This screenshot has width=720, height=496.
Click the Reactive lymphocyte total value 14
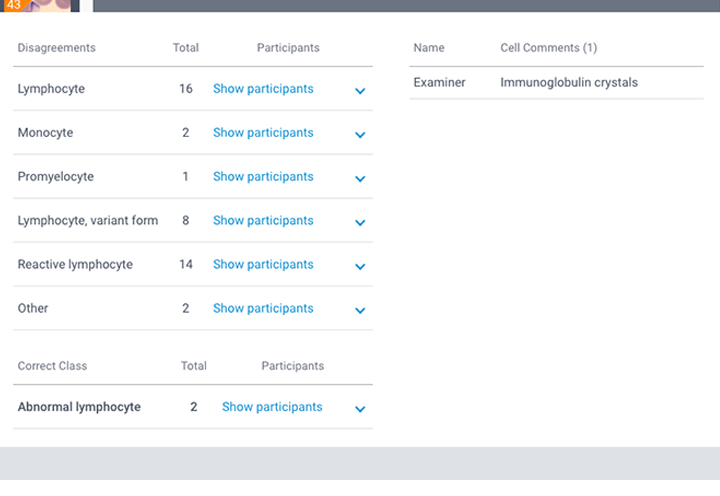(186, 265)
